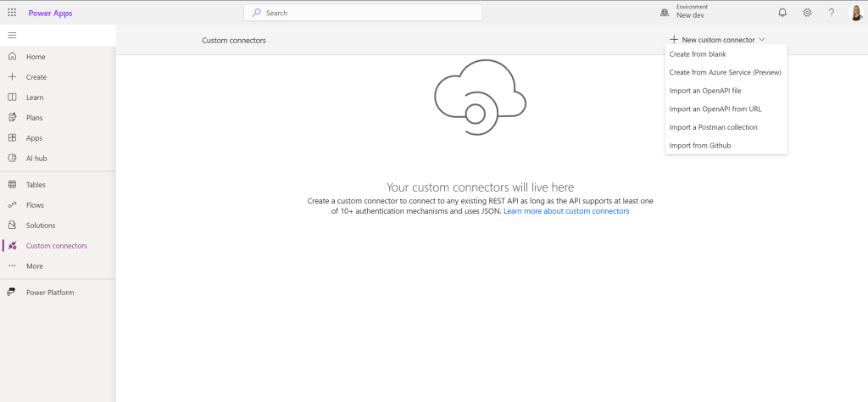
Task: Select Create from Azure Service (Preview)
Action: coord(725,72)
